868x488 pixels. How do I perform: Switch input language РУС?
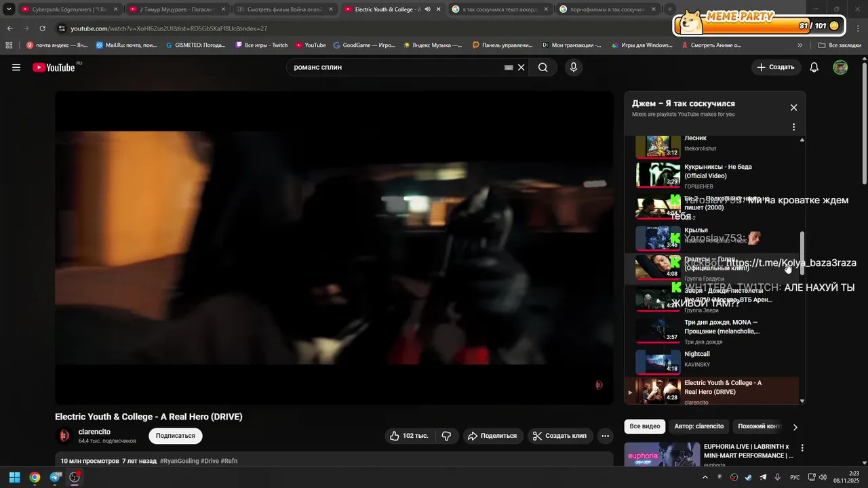(795, 477)
